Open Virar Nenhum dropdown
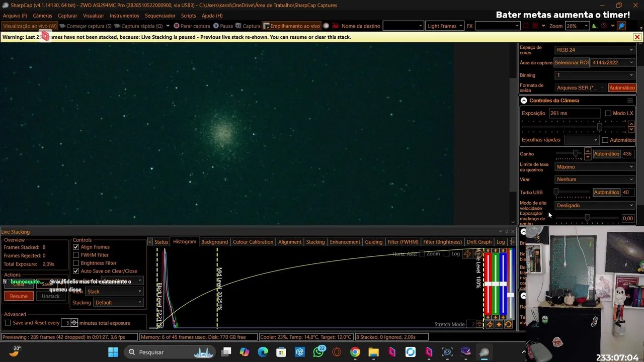 pos(595,179)
